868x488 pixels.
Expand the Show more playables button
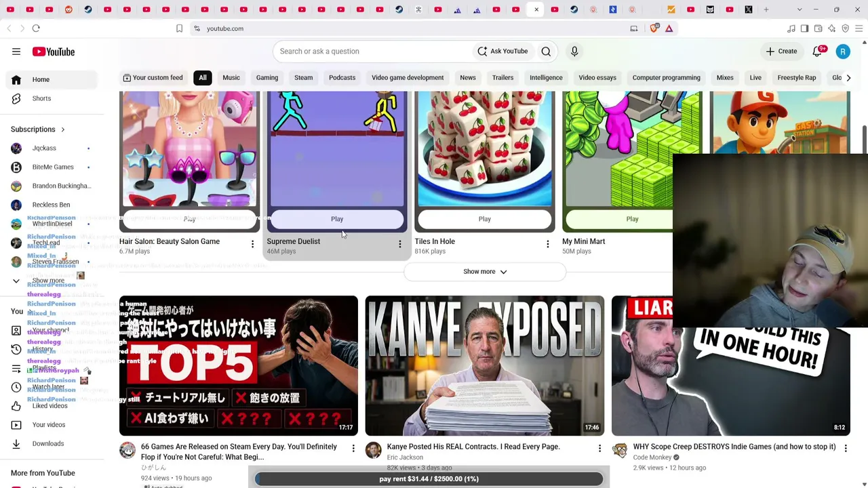coord(485,272)
